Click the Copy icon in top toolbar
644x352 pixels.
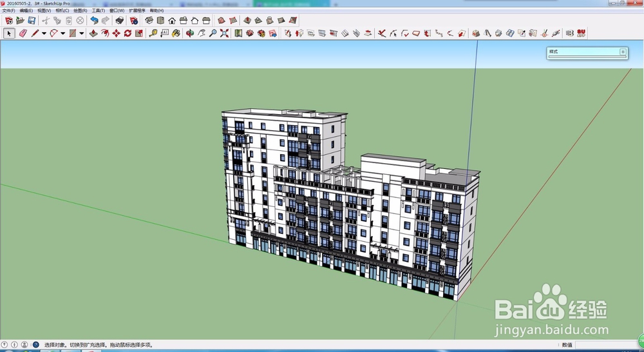click(57, 21)
